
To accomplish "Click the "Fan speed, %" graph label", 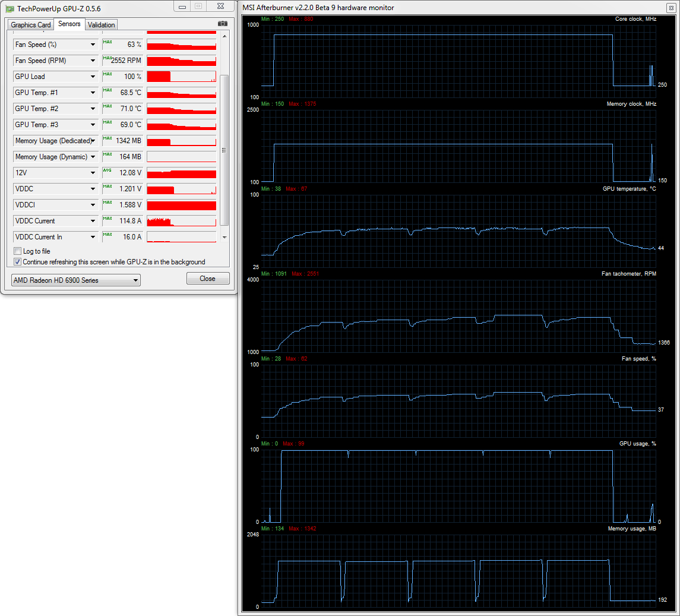I will (639, 359).
